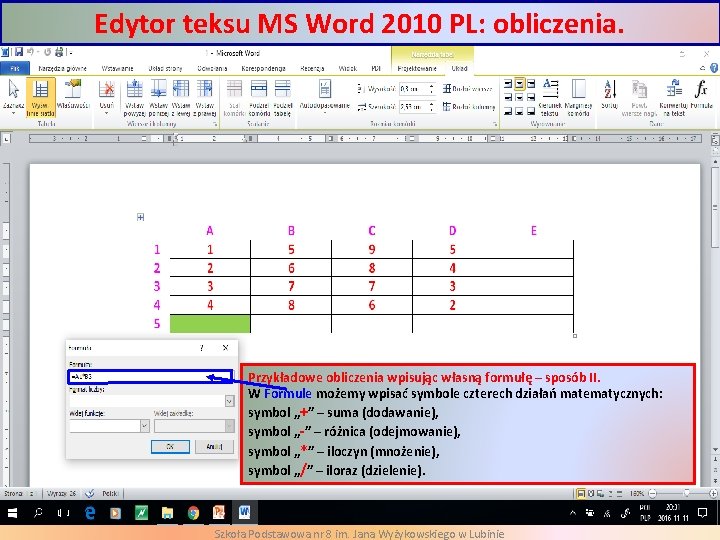The height and width of the screenshot is (540, 720).
Task: Insert column with Wstaw z lewej
Action: click(x=181, y=97)
